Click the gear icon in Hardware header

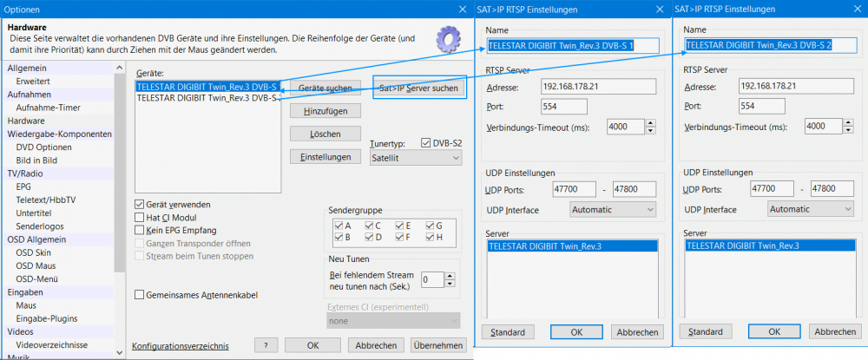[450, 39]
